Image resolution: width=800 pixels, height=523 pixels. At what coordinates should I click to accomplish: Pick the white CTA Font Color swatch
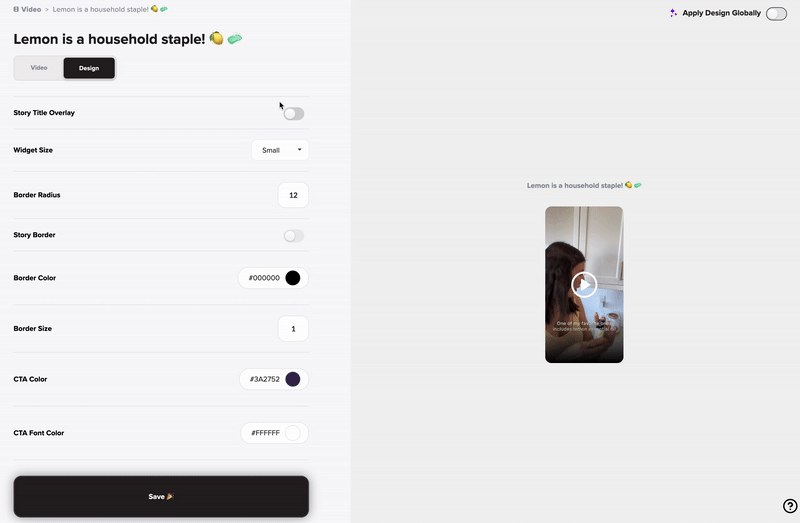point(293,433)
